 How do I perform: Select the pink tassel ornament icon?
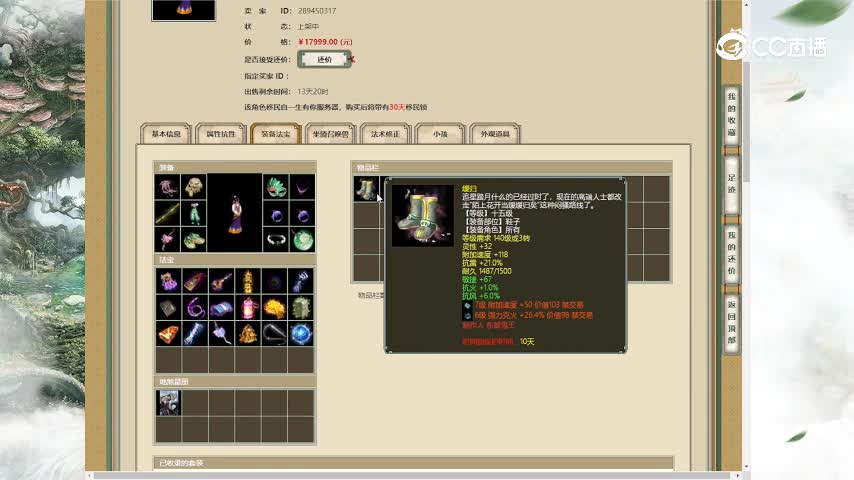point(167,240)
